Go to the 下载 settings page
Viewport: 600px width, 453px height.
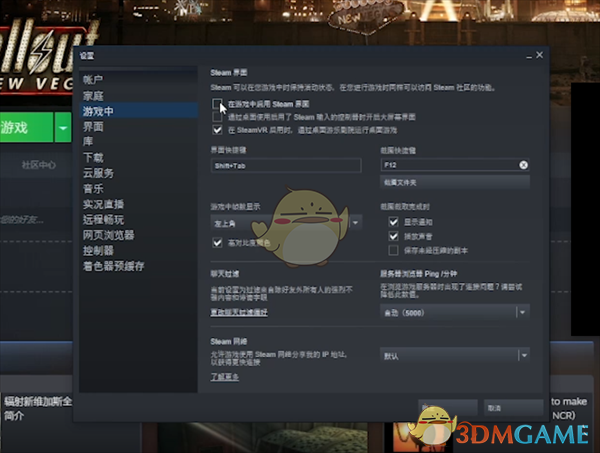93,157
